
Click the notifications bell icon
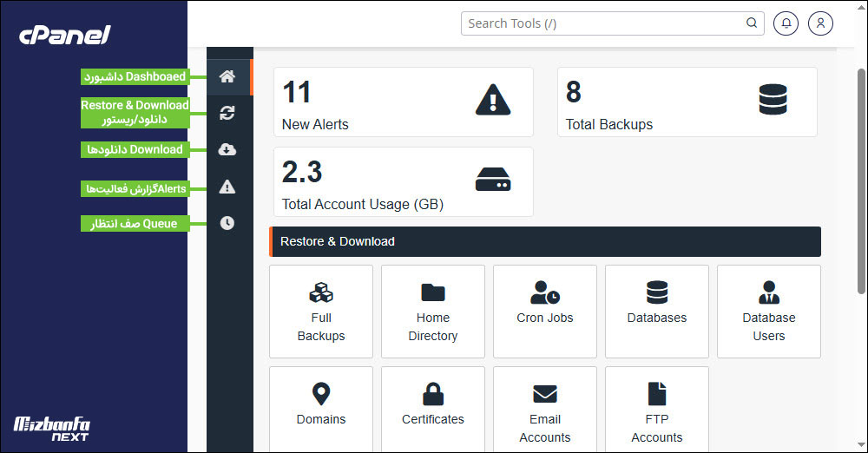coord(786,23)
